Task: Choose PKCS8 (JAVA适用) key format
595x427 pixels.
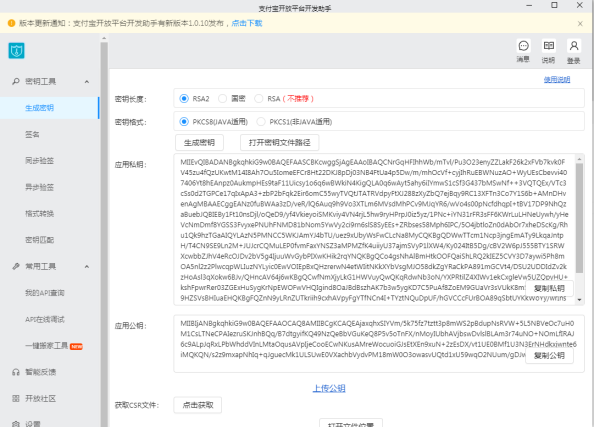Action: (x=184, y=122)
